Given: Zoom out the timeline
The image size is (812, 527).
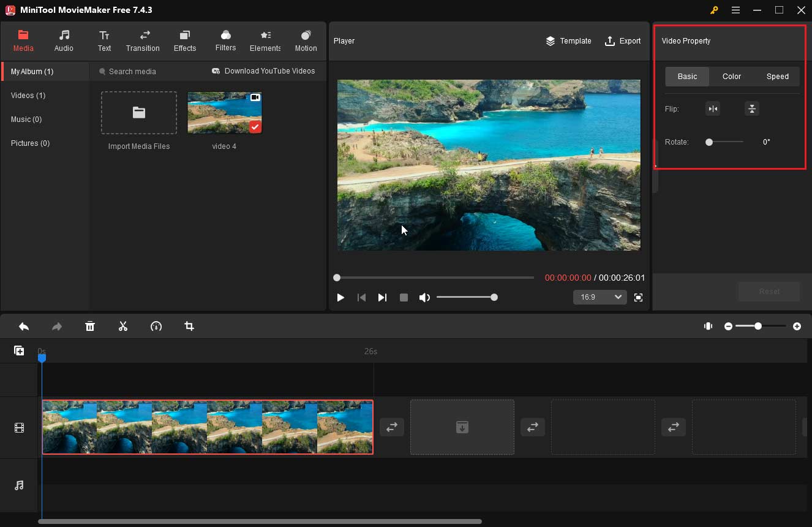Looking at the screenshot, I should click(728, 327).
